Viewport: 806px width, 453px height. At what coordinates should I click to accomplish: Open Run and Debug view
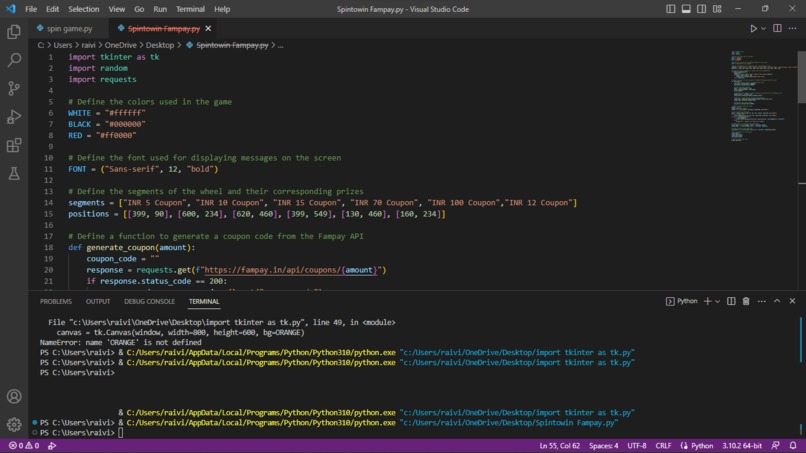tap(14, 117)
